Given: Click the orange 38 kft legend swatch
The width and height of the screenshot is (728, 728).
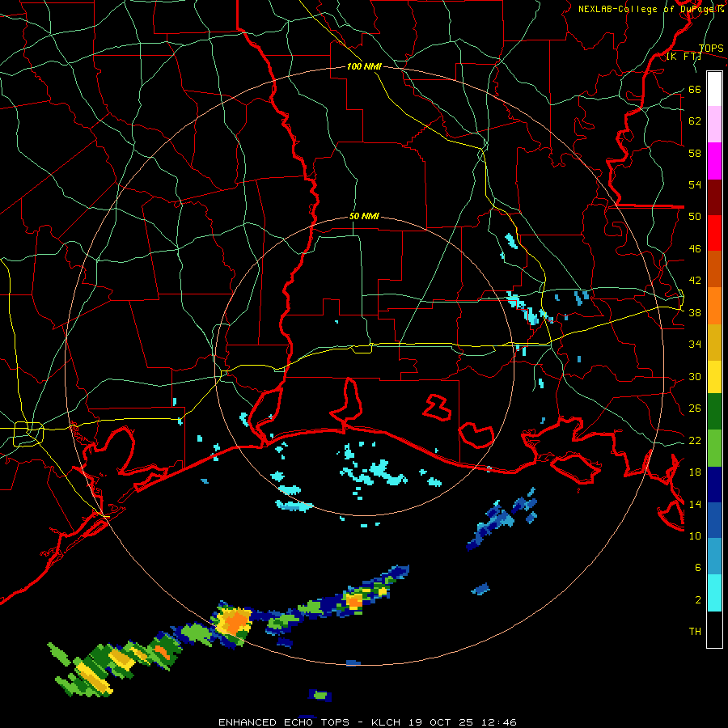Looking at the screenshot, I should pyautogui.click(x=714, y=306).
